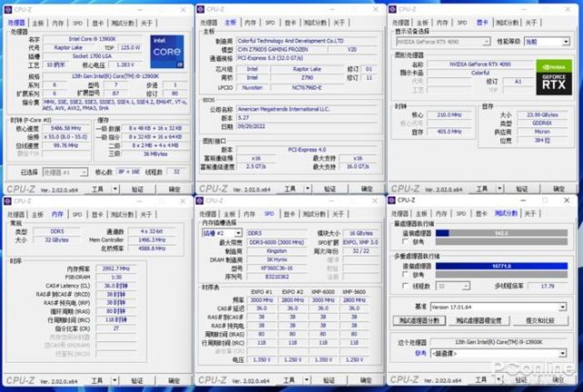The height and width of the screenshot is (392, 583).
Task: Switch to 主板 tab in the processor window
Action: (38, 23)
